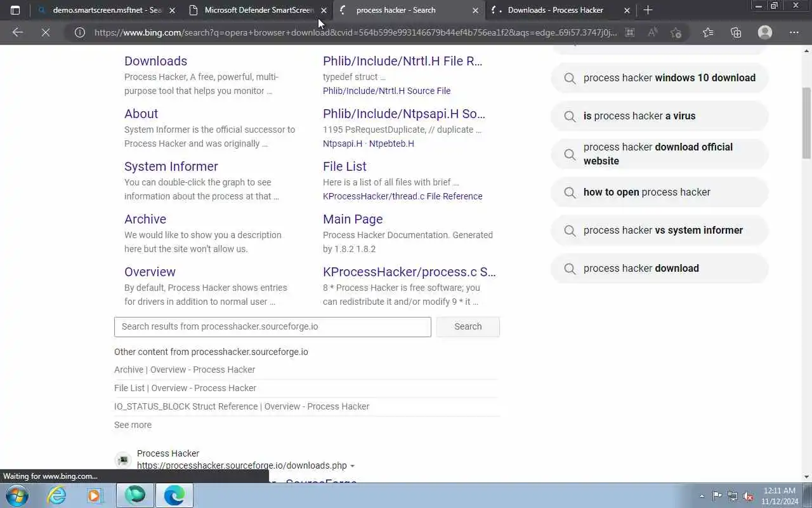Click the browser Back arrow
812x508 pixels.
pos(18,32)
